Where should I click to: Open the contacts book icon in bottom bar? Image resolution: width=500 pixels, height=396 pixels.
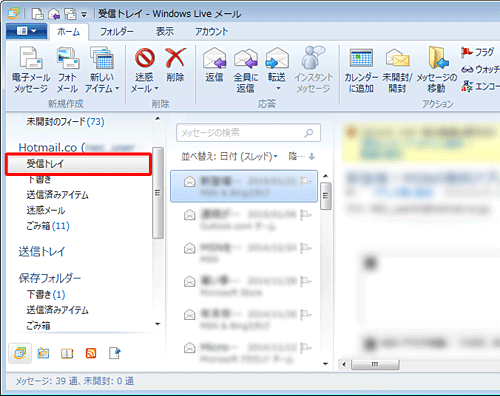click(x=67, y=353)
